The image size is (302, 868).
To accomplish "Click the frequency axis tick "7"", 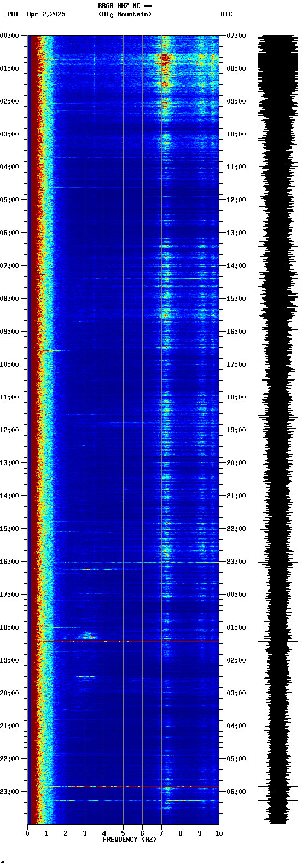I will (x=161, y=833).
